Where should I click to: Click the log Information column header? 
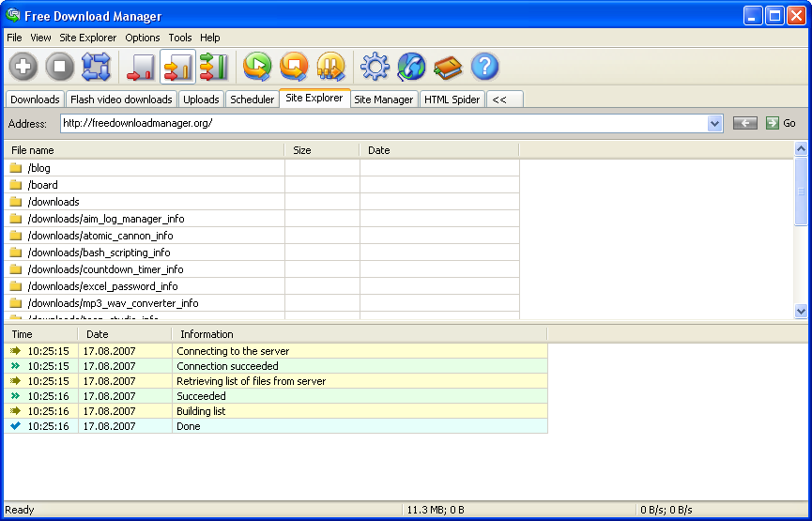(360, 334)
